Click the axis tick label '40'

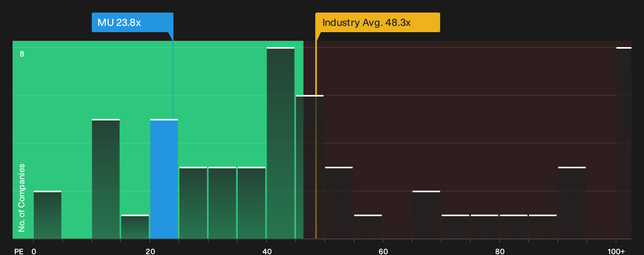pos(267,251)
